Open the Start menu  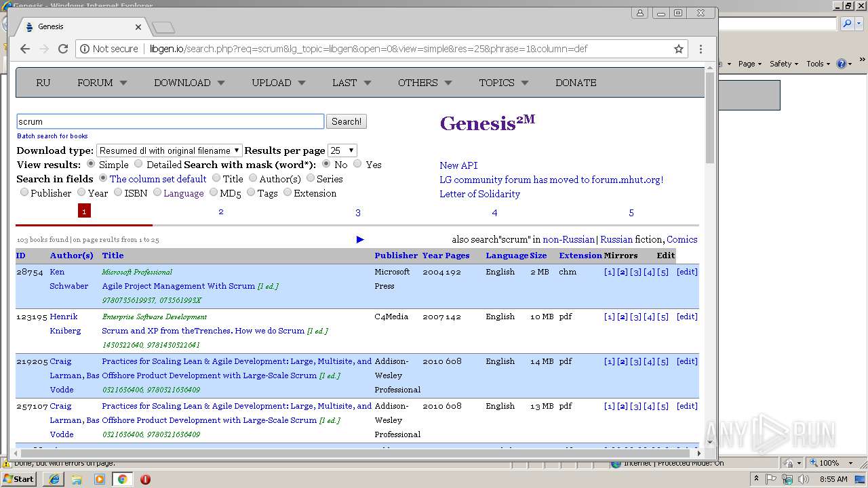(x=19, y=479)
